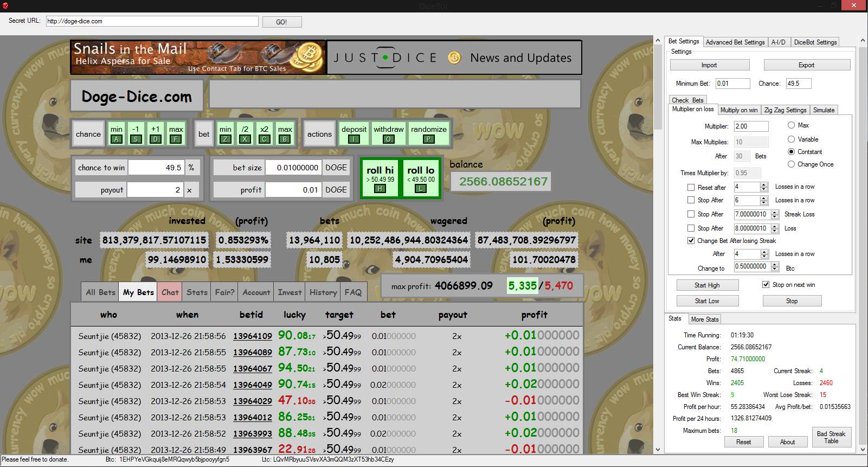This screenshot has height=467, width=868.
Task: Switch to All Bets tab
Action: point(100,292)
